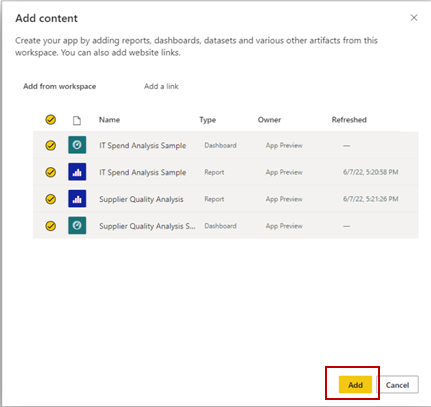Click the file type icon in table header

coord(77,120)
